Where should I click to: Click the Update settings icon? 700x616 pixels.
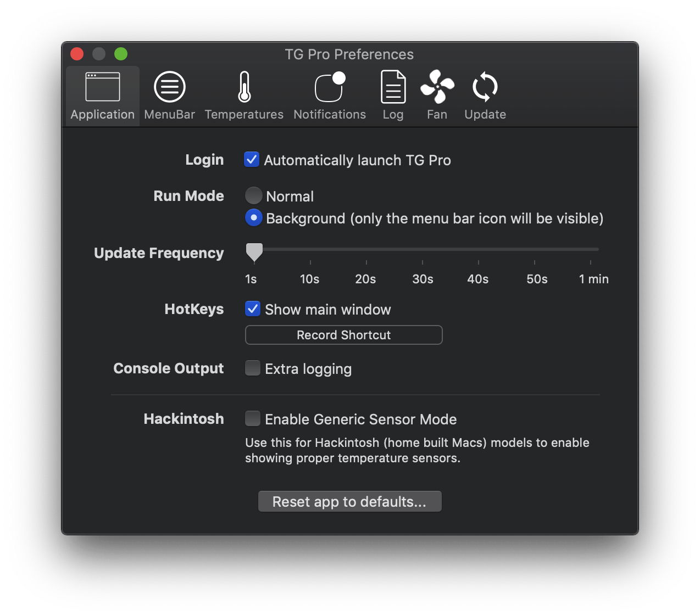click(485, 94)
